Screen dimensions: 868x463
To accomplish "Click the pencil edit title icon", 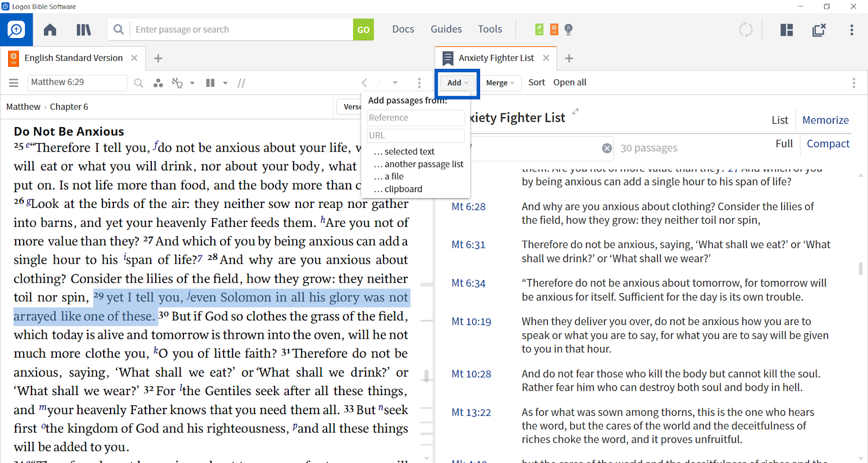I will pos(576,111).
